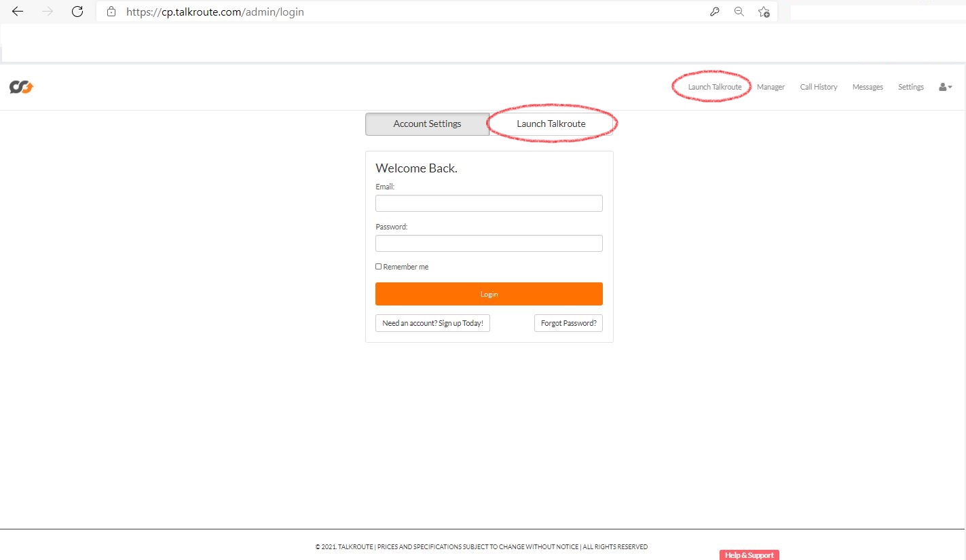
Task: Click the Welcome Back. heading
Action: pyautogui.click(x=416, y=168)
